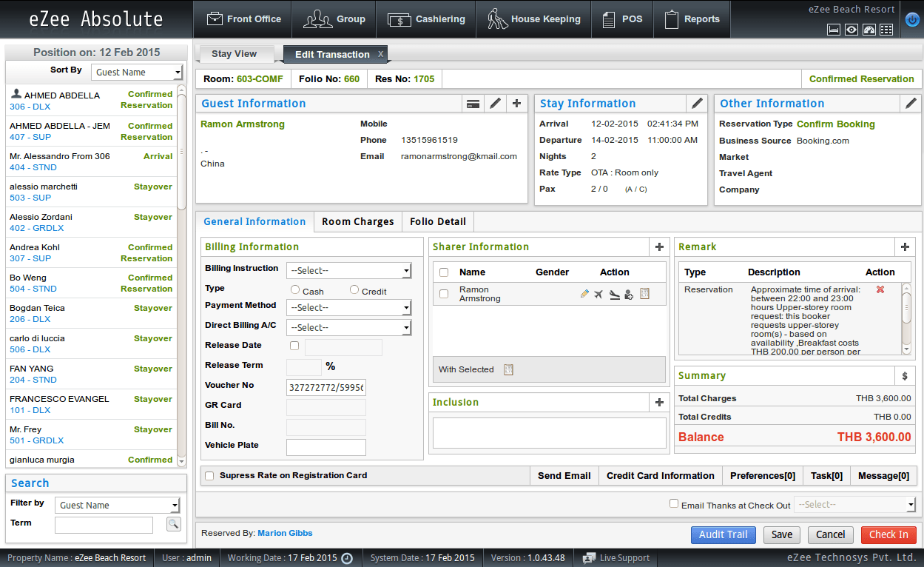This screenshot has width=924, height=567.
Task: Select the Credit billing type radio button
Action: [x=354, y=290]
